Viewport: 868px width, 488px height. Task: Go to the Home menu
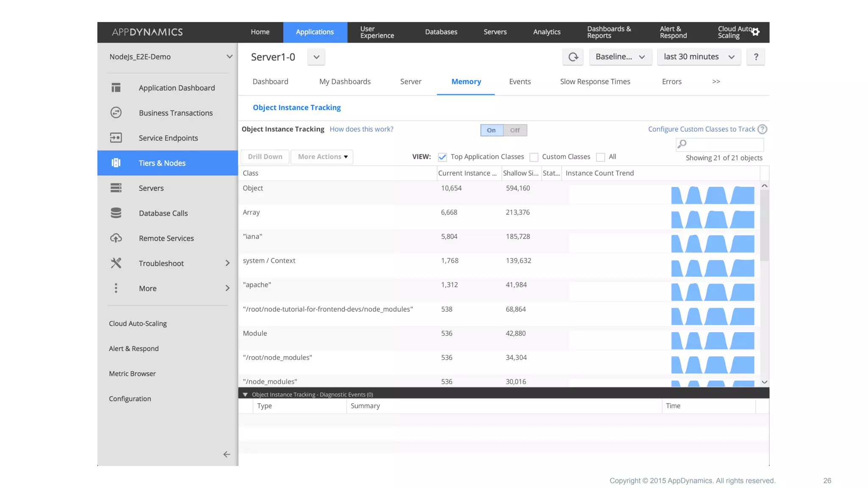tap(260, 32)
